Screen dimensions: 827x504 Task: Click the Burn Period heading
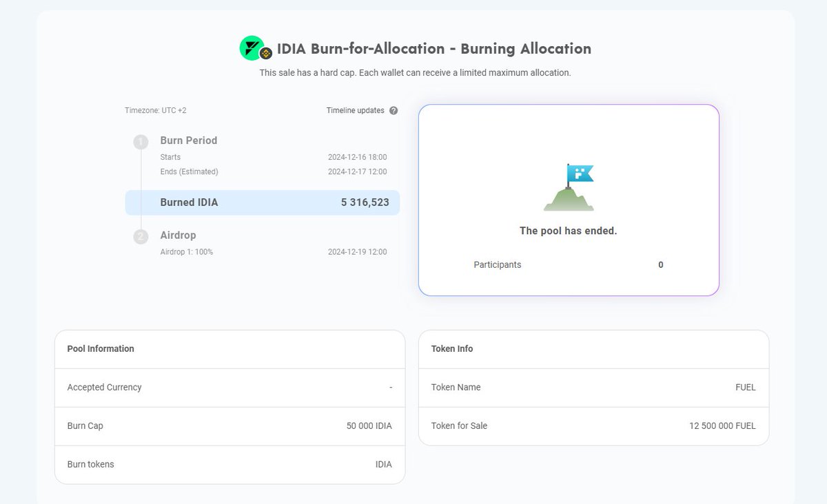(189, 140)
